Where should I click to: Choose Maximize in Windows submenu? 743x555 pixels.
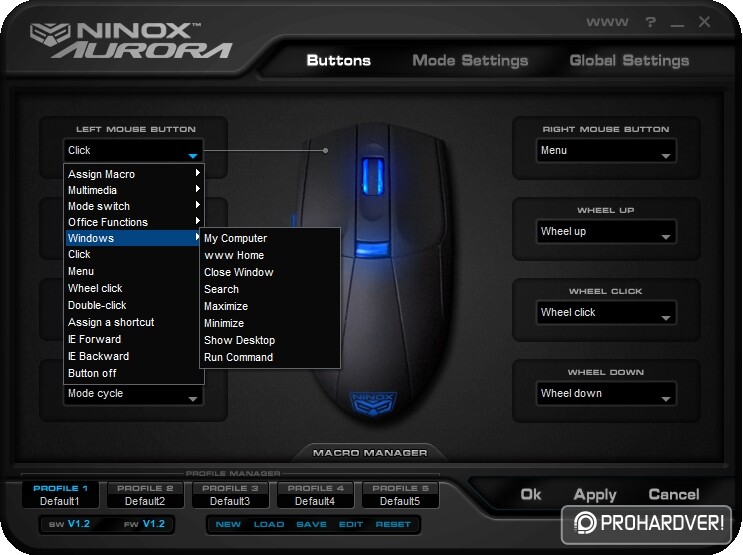(x=270, y=307)
